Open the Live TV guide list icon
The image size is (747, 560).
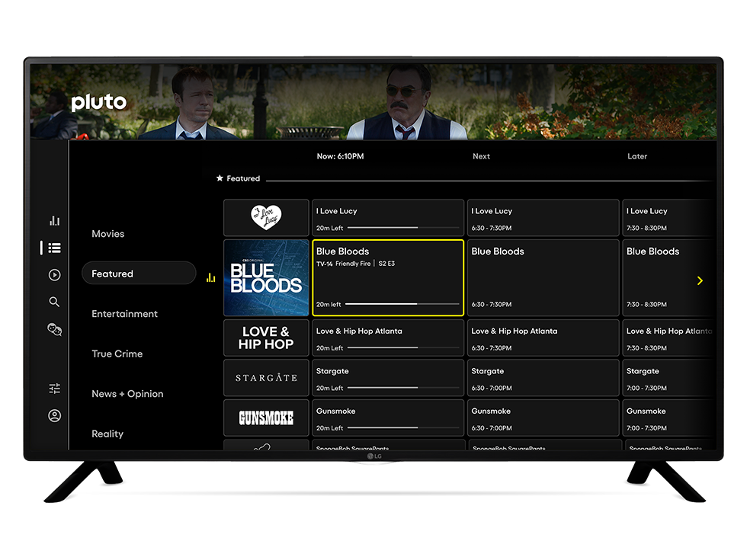pyautogui.click(x=54, y=248)
